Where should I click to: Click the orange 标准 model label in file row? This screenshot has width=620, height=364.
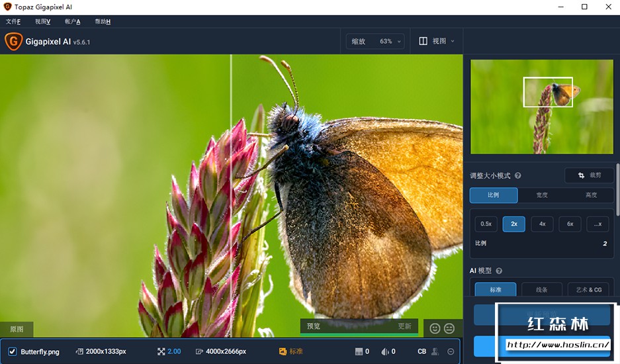pyautogui.click(x=296, y=351)
